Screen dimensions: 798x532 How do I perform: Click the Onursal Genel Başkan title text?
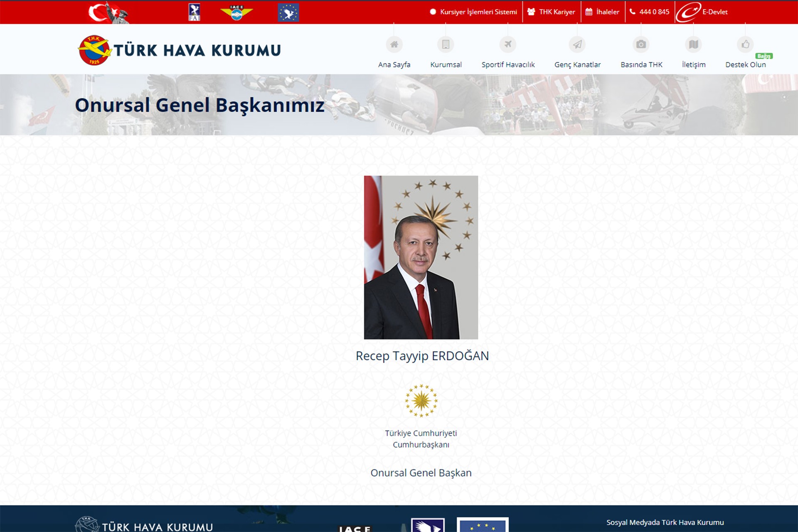pos(421,473)
